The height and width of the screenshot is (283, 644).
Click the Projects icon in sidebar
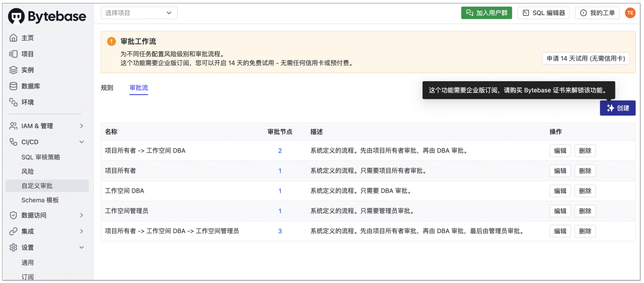click(13, 54)
